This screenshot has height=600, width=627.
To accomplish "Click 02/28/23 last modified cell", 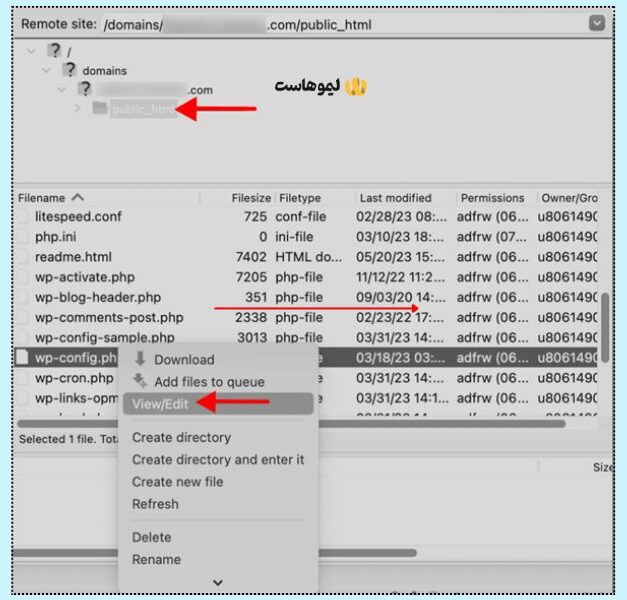I will coord(401,216).
